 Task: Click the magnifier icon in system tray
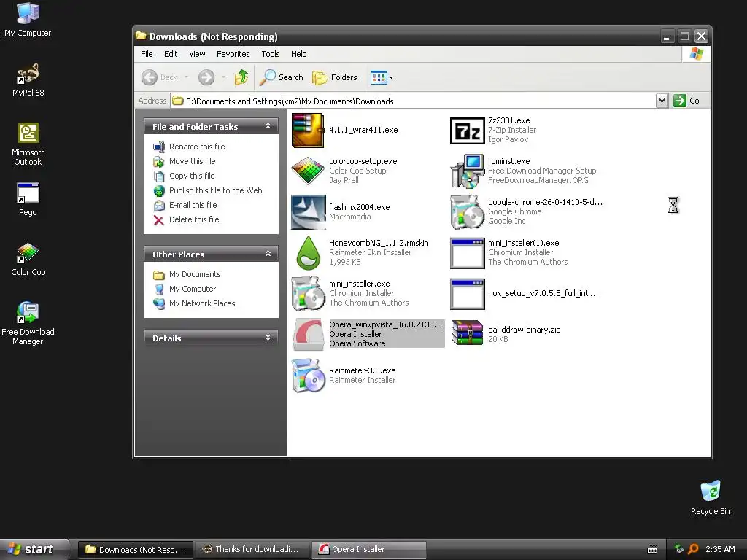(x=693, y=549)
